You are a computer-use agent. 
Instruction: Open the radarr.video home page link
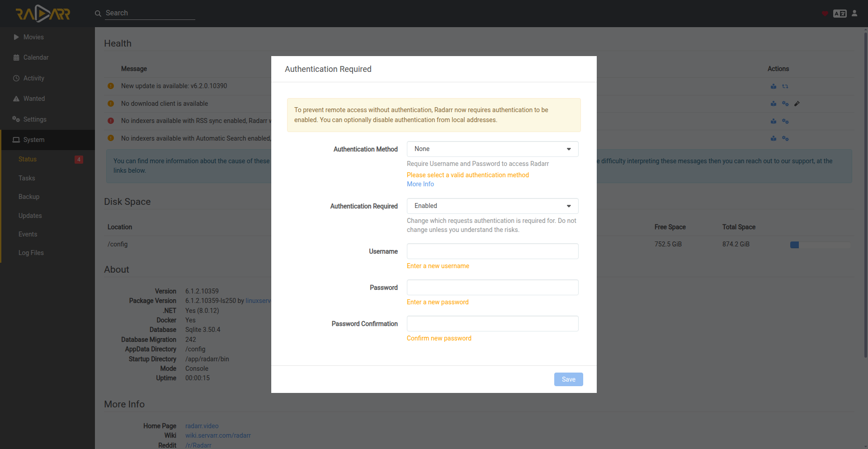pos(202,426)
